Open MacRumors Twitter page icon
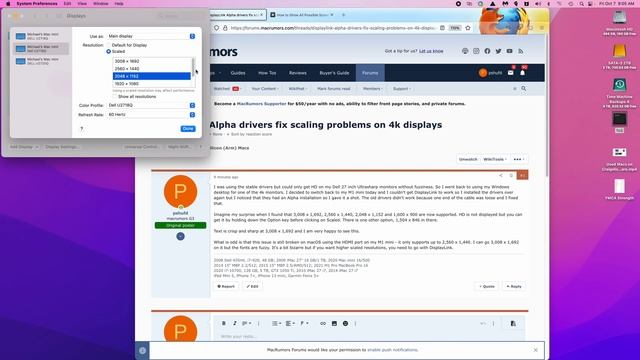The image size is (640, 360). click(498, 51)
